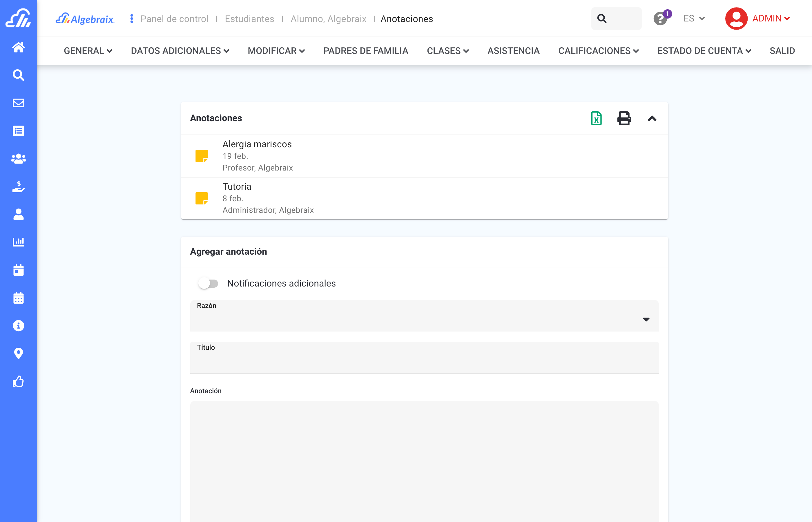Open the ES language selector
Image resolution: width=812 pixels, height=522 pixels.
(694, 19)
